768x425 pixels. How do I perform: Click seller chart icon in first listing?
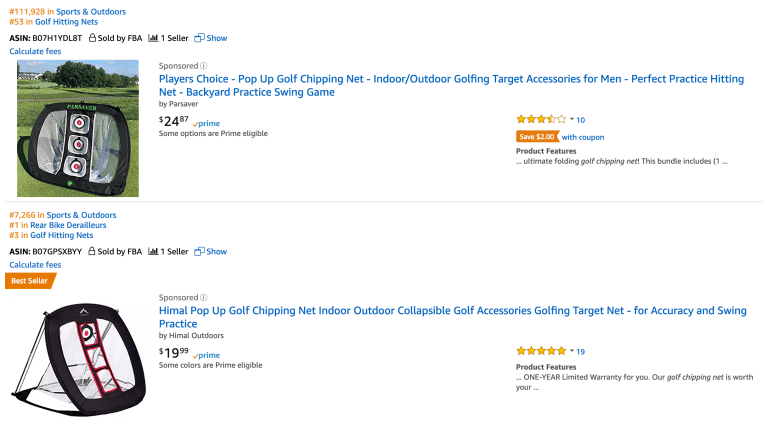coord(153,38)
